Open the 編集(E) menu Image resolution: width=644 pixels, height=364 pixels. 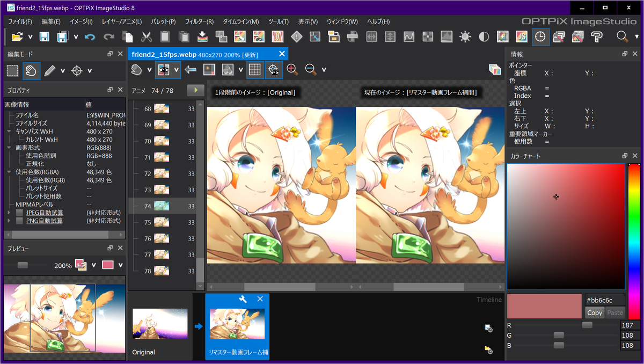click(x=51, y=21)
